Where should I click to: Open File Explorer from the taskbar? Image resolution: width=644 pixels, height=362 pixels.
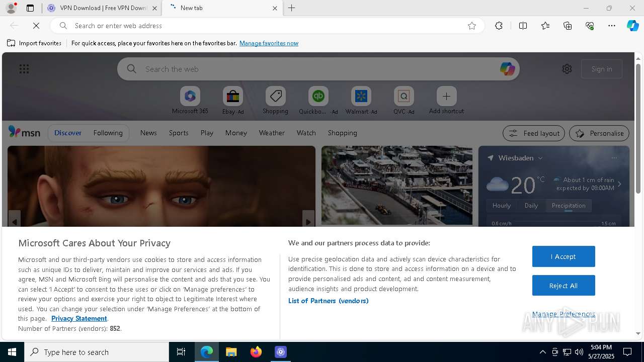click(x=231, y=352)
